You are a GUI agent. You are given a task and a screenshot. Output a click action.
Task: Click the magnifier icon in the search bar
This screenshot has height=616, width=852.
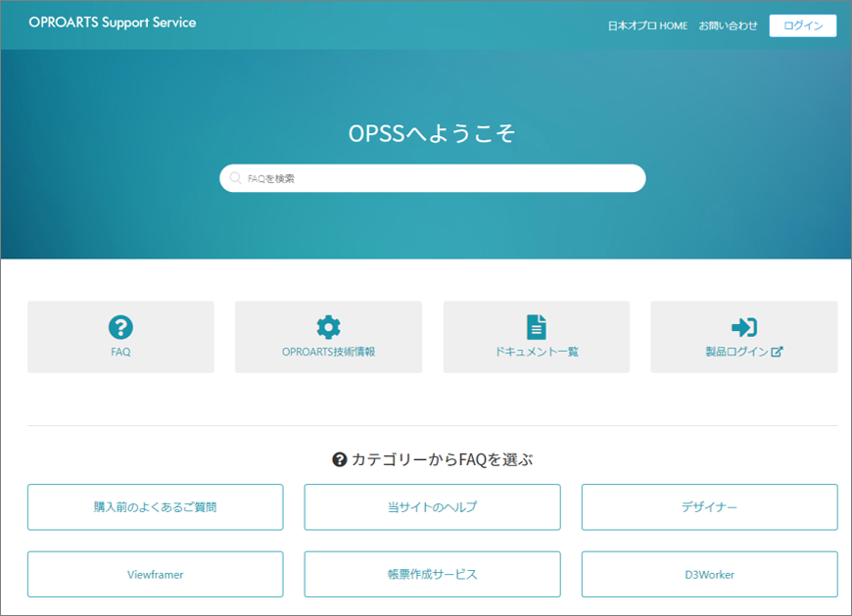[x=235, y=178]
